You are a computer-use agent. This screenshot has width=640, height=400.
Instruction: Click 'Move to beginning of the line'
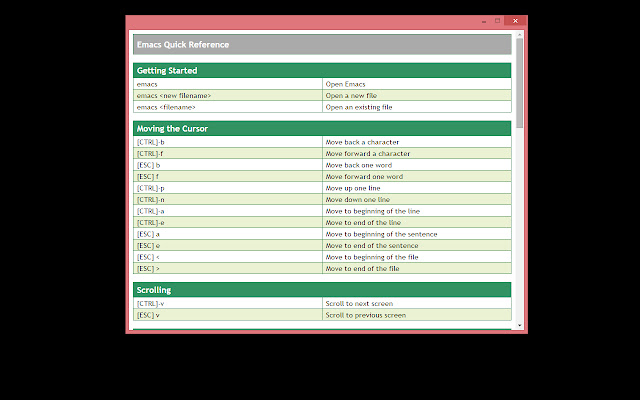(x=373, y=211)
